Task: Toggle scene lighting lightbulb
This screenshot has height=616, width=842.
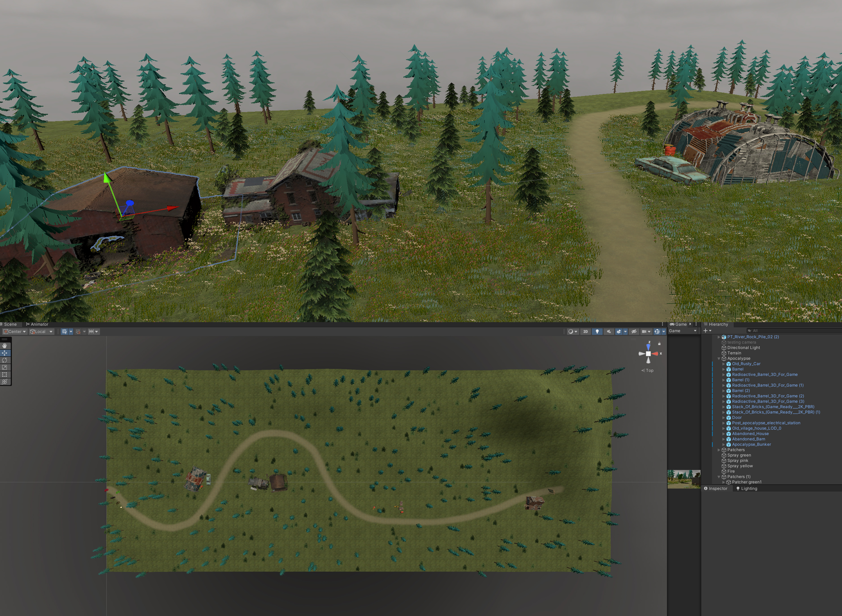Action: pyautogui.click(x=597, y=332)
